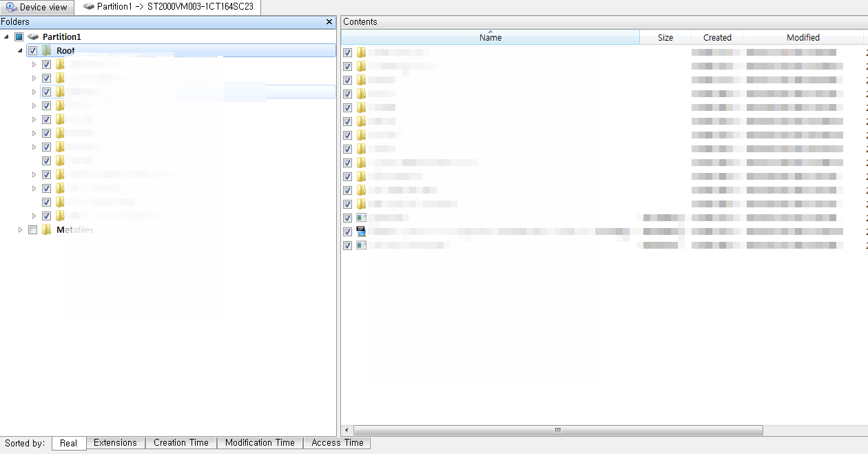Switch to the Device view tab

click(x=37, y=8)
